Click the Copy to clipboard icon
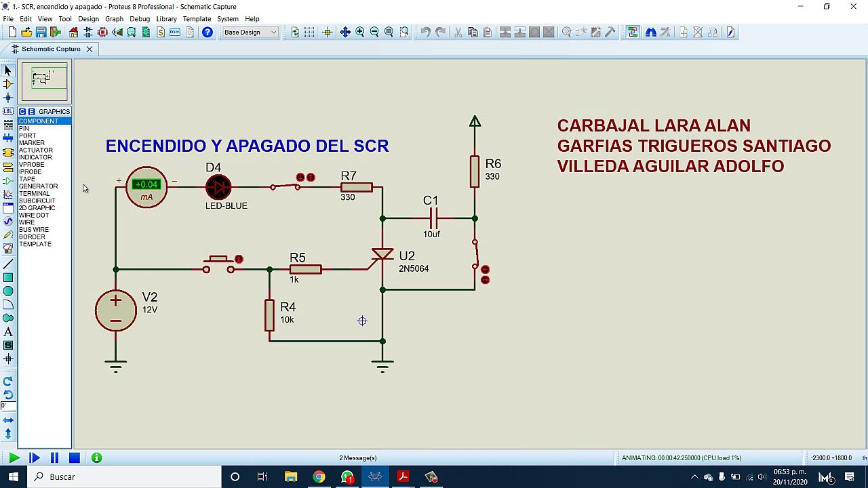Viewport: 868px width, 488px height. pos(473,32)
